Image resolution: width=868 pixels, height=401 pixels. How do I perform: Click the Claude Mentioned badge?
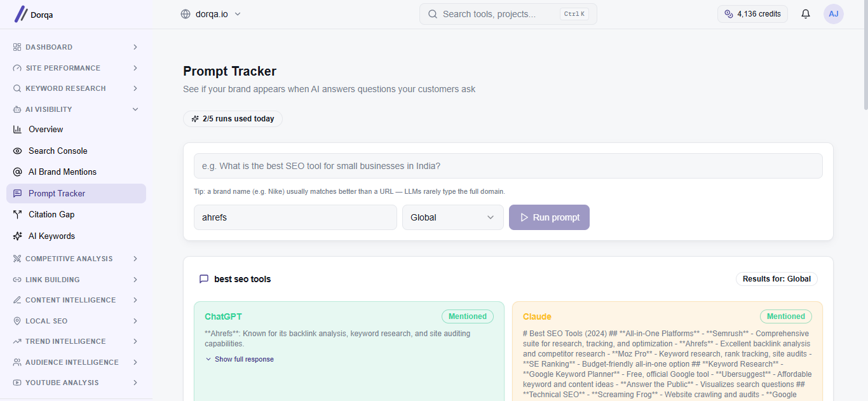[786, 316]
